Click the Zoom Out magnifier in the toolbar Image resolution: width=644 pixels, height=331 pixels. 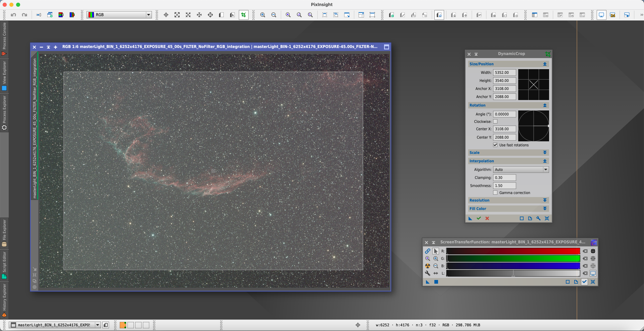pyautogui.click(x=274, y=15)
